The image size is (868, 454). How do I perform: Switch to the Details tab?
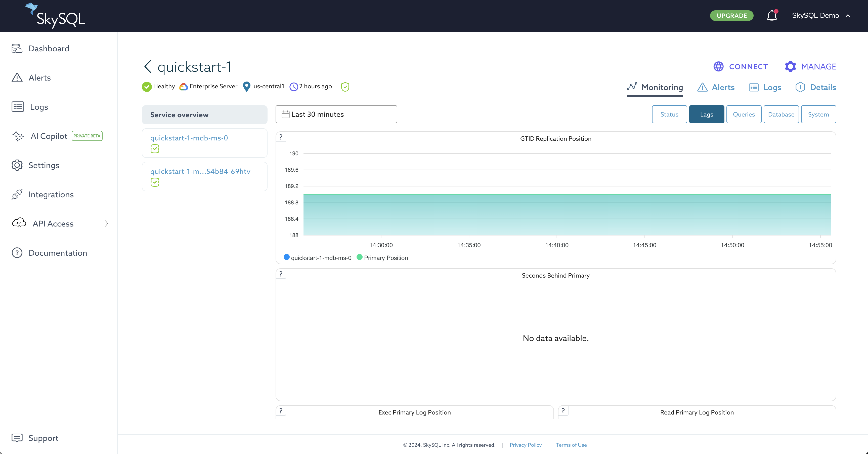pyautogui.click(x=815, y=87)
